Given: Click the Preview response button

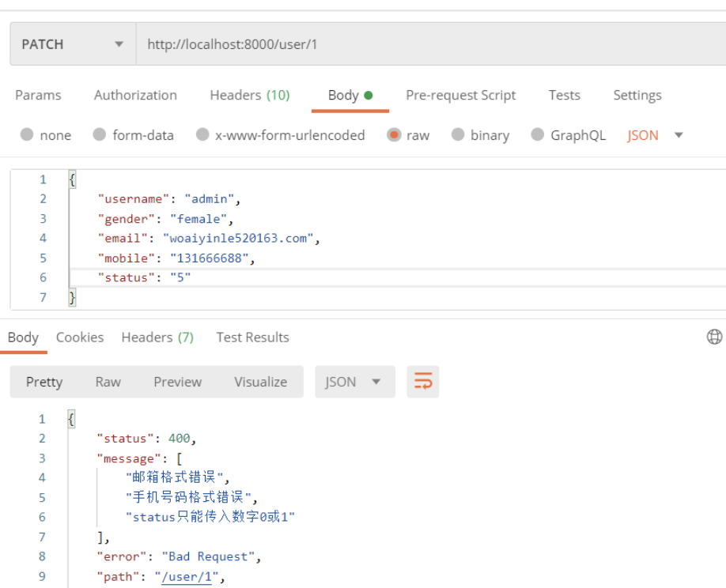Looking at the screenshot, I should [x=177, y=382].
